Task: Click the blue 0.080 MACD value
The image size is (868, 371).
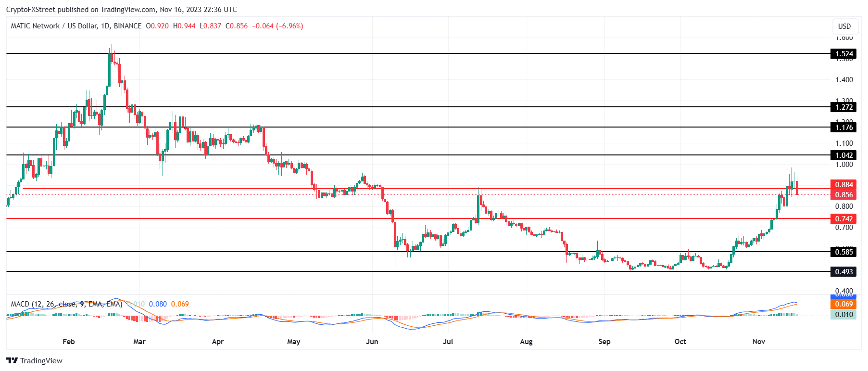Action: pyautogui.click(x=158, y=304)
